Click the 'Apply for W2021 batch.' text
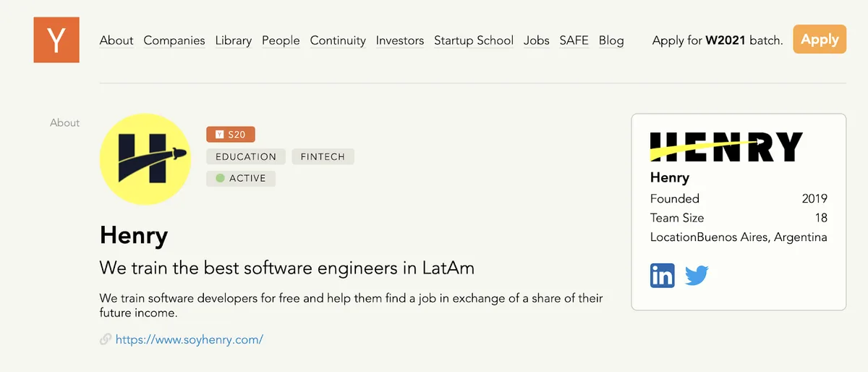Viewport: 868px width, 372px height. (x=718, y=41)
